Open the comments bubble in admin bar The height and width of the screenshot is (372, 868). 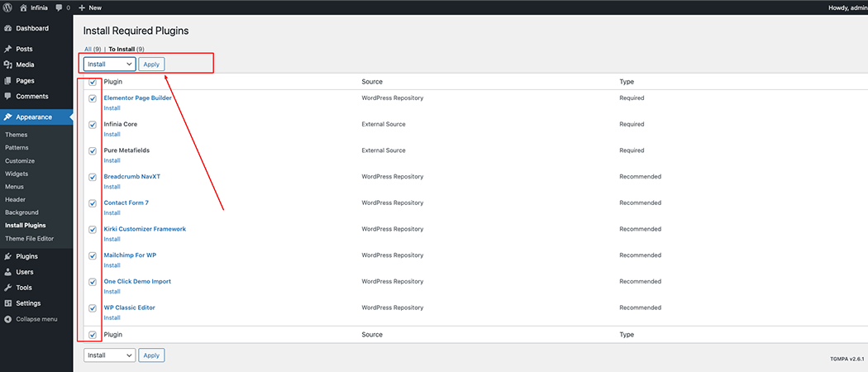point(60,7)
